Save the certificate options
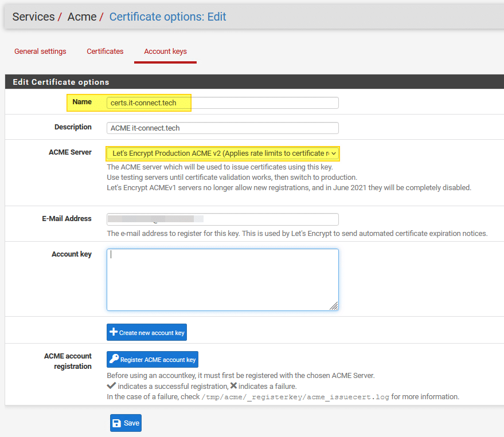Viewport: 504px width, 437px height. click(126, 423)
